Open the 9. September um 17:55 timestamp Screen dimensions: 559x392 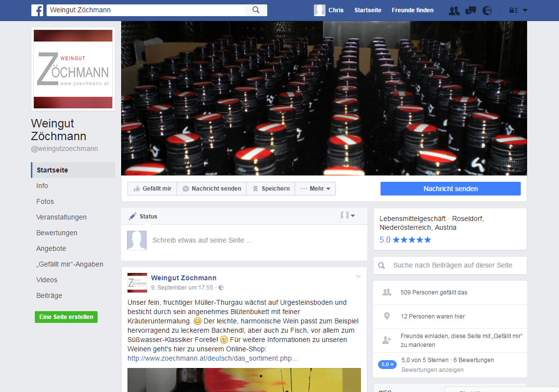(x=182, y=288)
